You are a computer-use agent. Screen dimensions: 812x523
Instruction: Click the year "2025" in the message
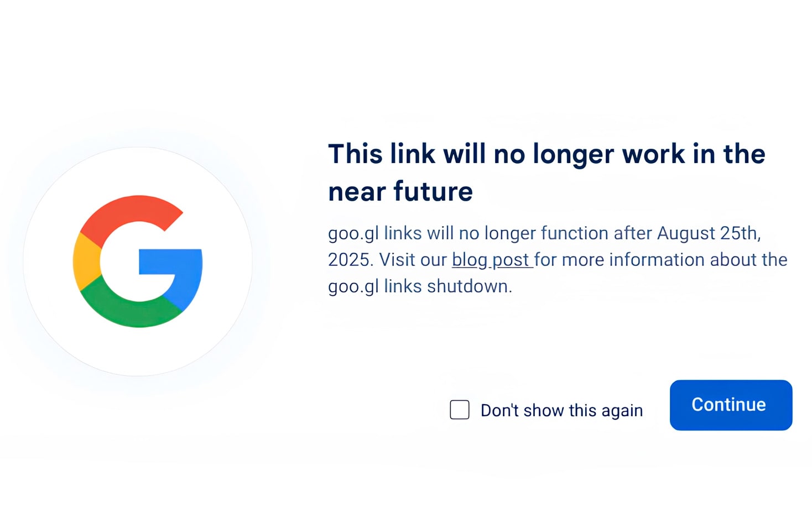point(348,260)
